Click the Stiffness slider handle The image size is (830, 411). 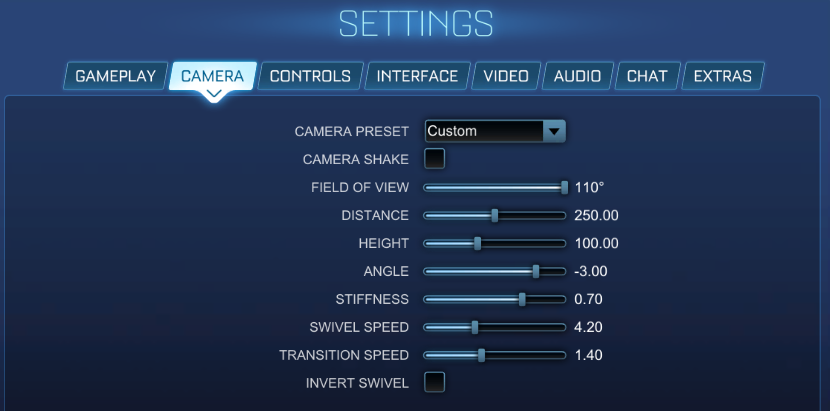(x=522, y=299)
